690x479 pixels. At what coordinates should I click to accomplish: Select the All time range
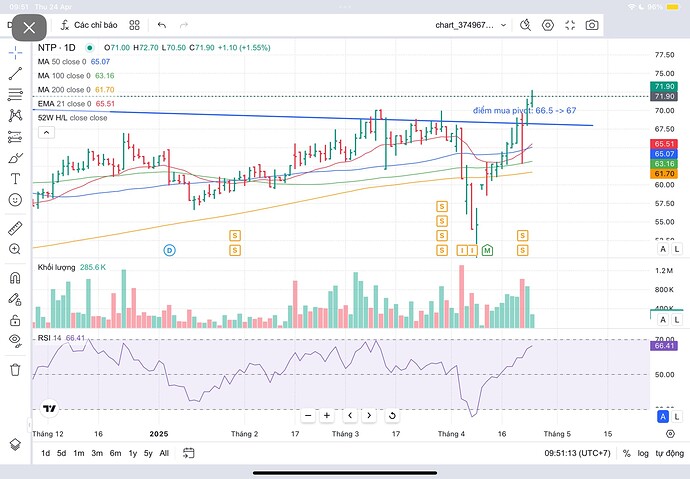164,453
